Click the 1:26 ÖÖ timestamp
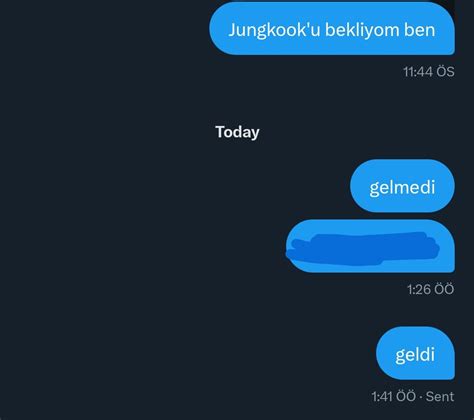The height and width of the screenshot is (420, 474). (x=430, y=289)
